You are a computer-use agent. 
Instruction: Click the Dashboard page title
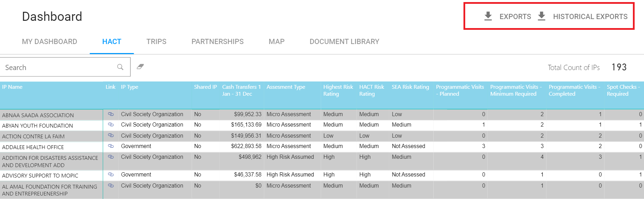point(52,16)
